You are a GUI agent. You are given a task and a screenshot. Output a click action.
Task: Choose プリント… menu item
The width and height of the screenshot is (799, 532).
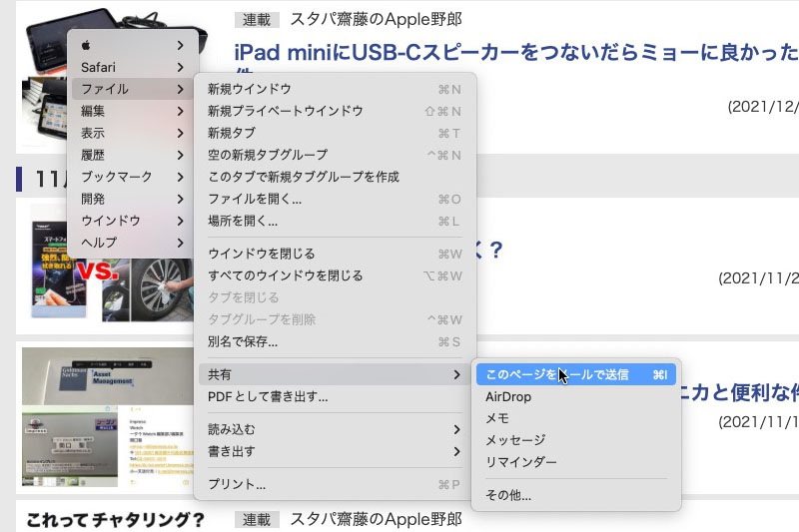pyautogui.click(x=335, y=484)
